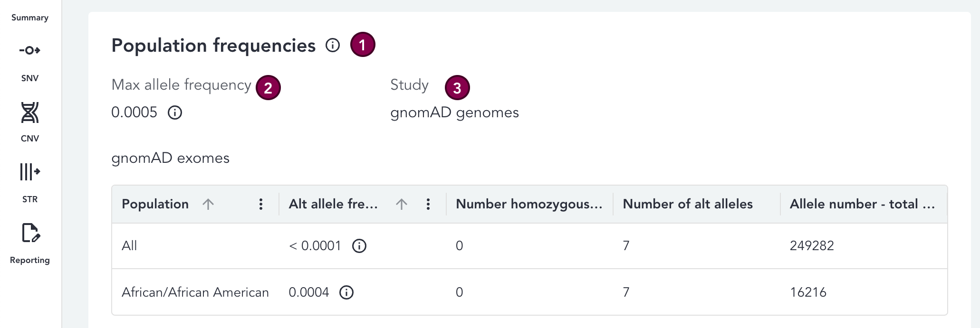Switch to the Summary tab

tap(29, 18)
